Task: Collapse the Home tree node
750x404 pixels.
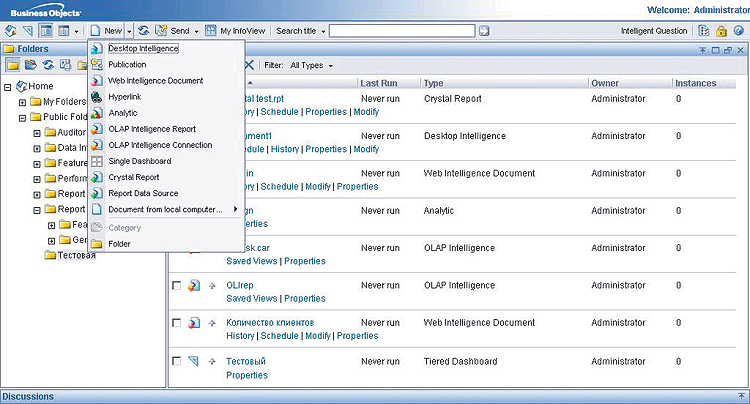Action: click(x=7, y=87)
